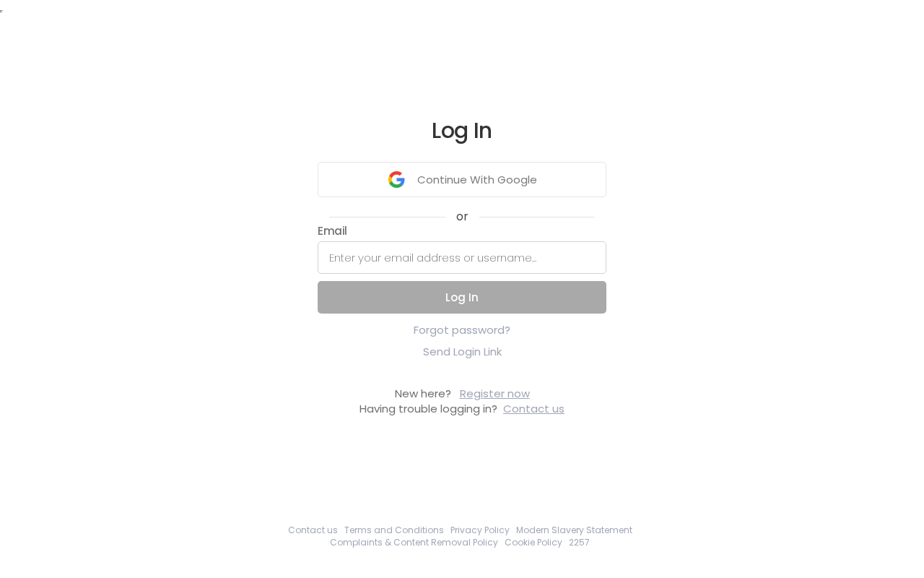924x578 pixels.
Task: Click the 2257 footer link
Action: [579, 543]
